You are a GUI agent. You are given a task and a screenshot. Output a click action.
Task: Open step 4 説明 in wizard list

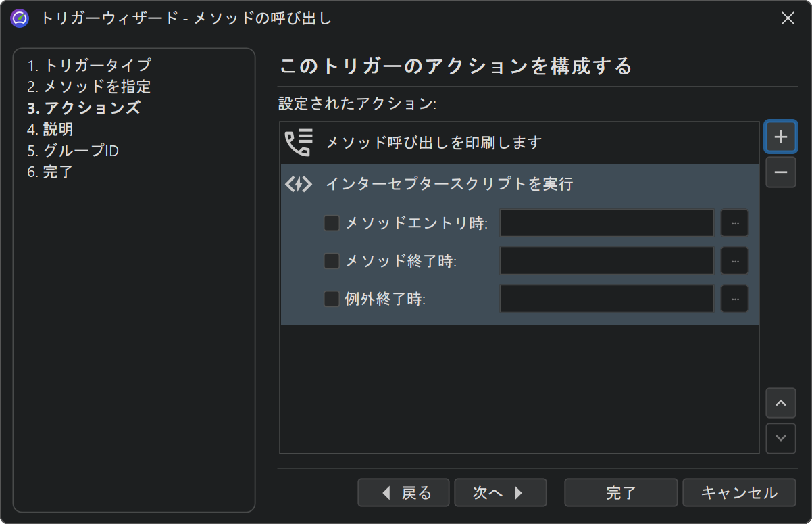pos(51,129)
